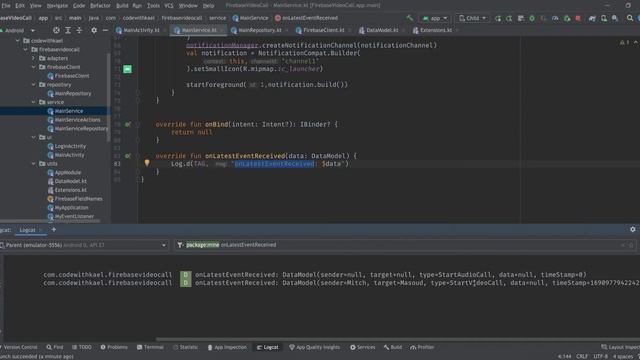Click UTF-8 encoding in status bar

(600, 356)
